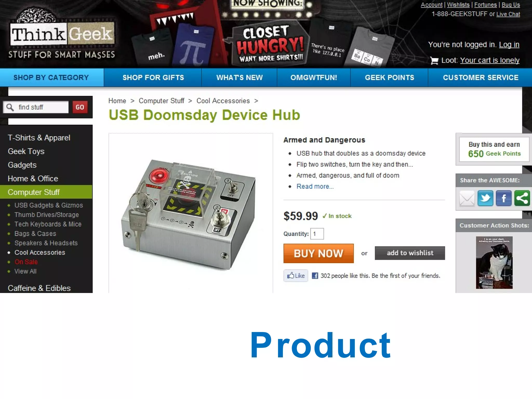
Task: Click the Read more... link
Action: pos(315,187)
